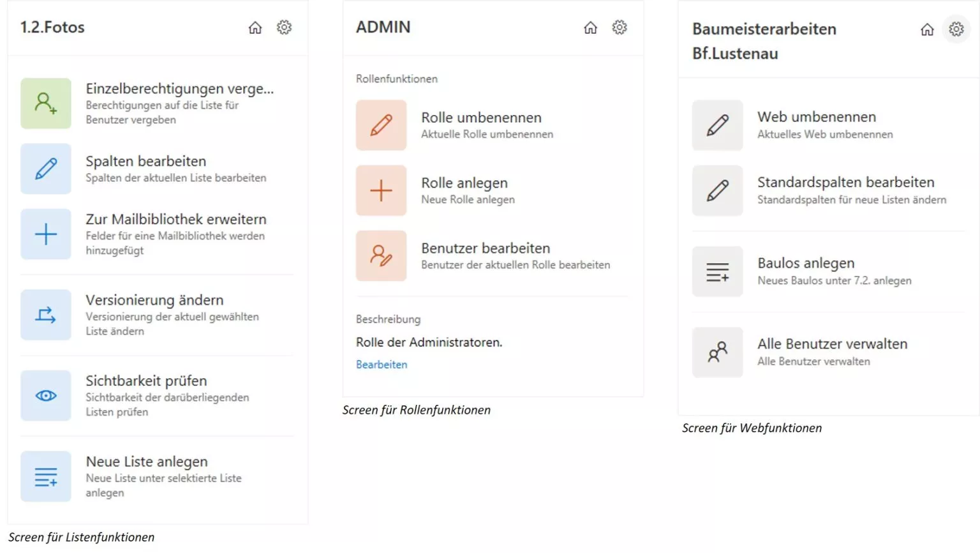This screenshot has height=553, width=980.
Task: Click the Zur Mailbibliothek erweitern plus icon
Action: pyautogui.click(x=45, y=234)
